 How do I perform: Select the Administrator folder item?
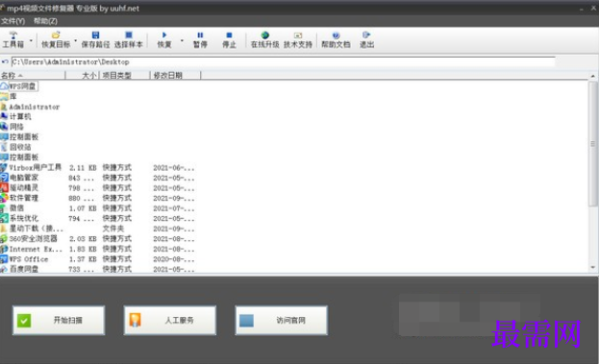click(30, 107)
